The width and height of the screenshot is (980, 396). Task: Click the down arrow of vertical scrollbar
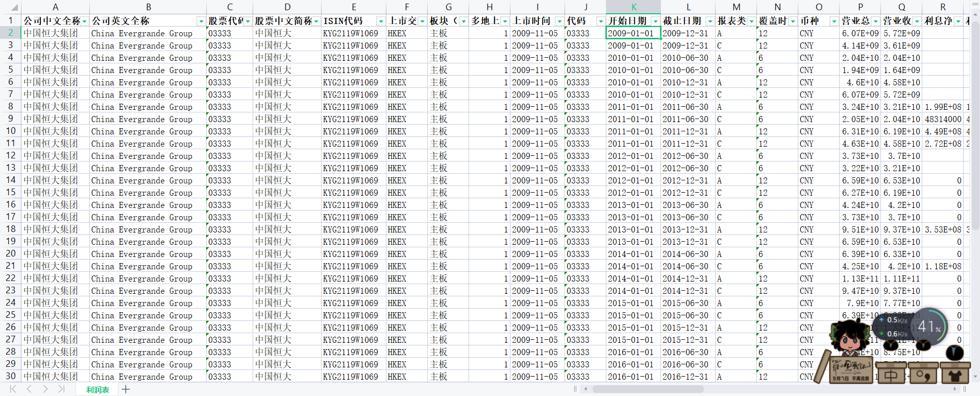(974, 377)
